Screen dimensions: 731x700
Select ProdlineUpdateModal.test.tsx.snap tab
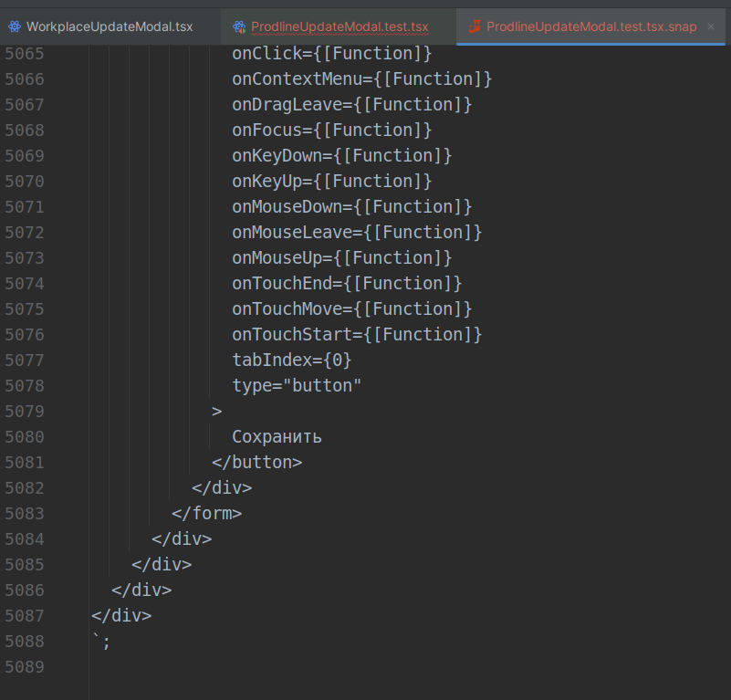tap(591, 26)
